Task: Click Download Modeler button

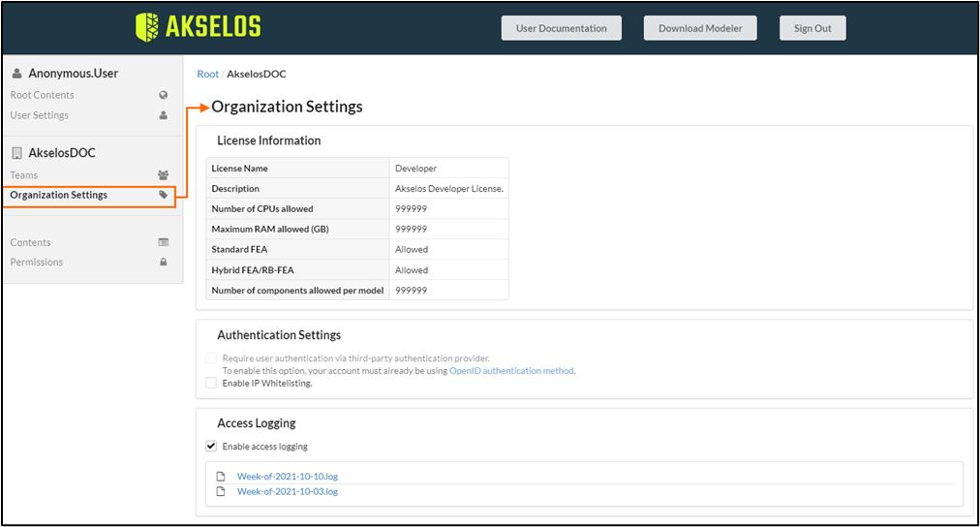Action: click(700, 28)
